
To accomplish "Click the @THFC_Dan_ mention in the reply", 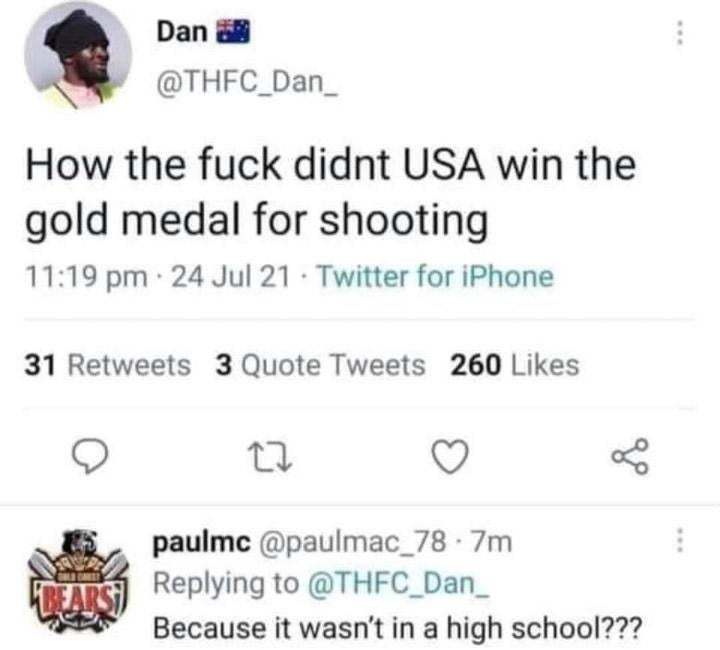I will (399, 584).
